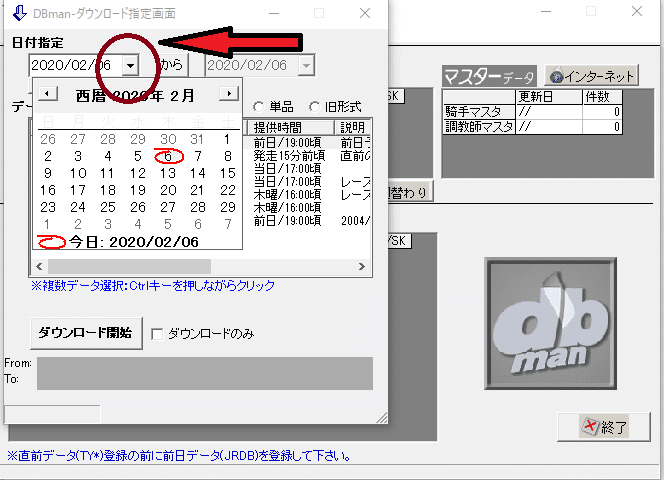Screen dimensions: 664x480
Task: Open the end date dropdown arrow
Action: coord(306,66)
